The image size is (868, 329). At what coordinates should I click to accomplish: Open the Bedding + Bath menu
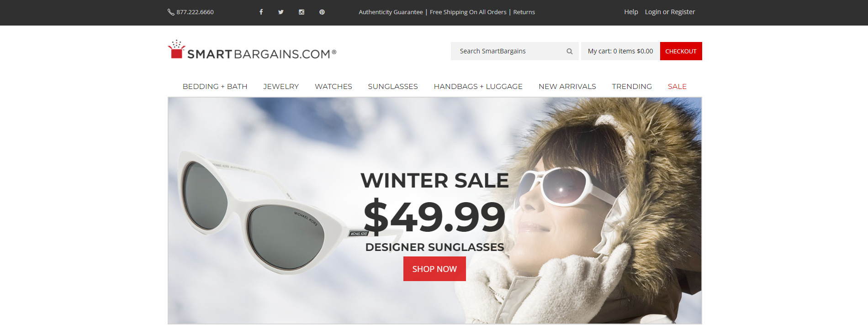[215, 86]
